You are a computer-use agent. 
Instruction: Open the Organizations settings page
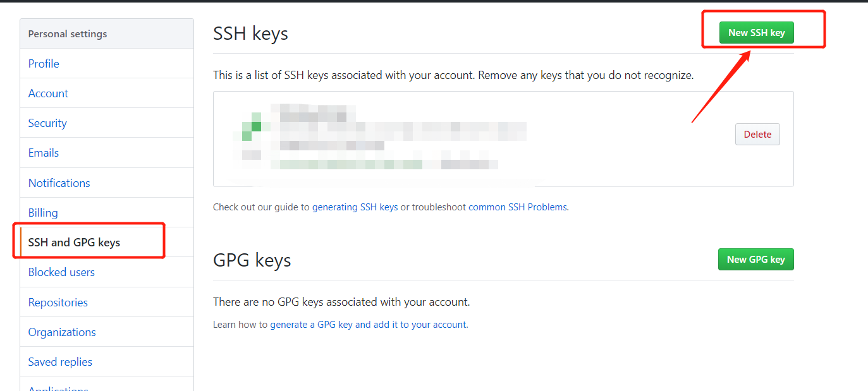pyautogui.click(x=62, y=332)
